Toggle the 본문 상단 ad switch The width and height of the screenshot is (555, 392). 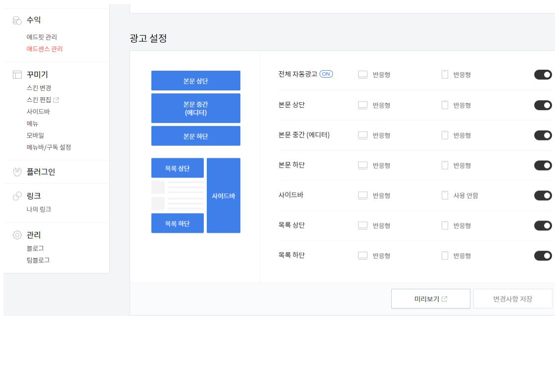pos(543,105)
